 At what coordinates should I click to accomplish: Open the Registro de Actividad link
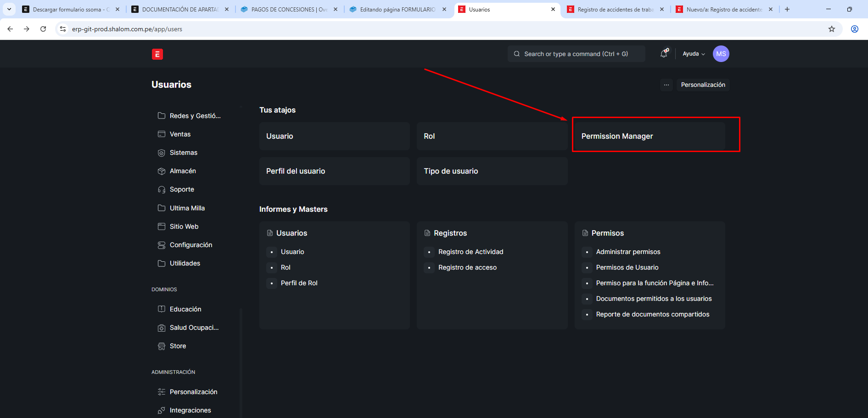[x=470, y=252]
